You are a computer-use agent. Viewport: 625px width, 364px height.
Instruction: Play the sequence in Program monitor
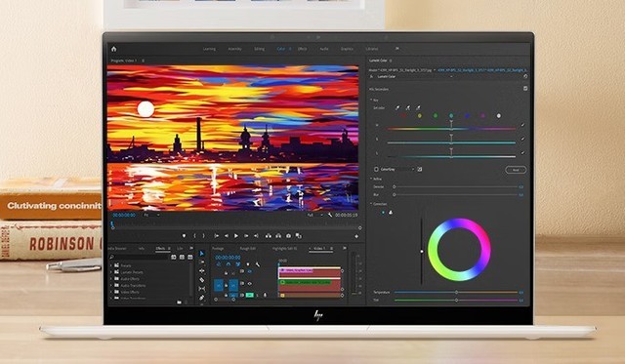(x=236, y=236)
